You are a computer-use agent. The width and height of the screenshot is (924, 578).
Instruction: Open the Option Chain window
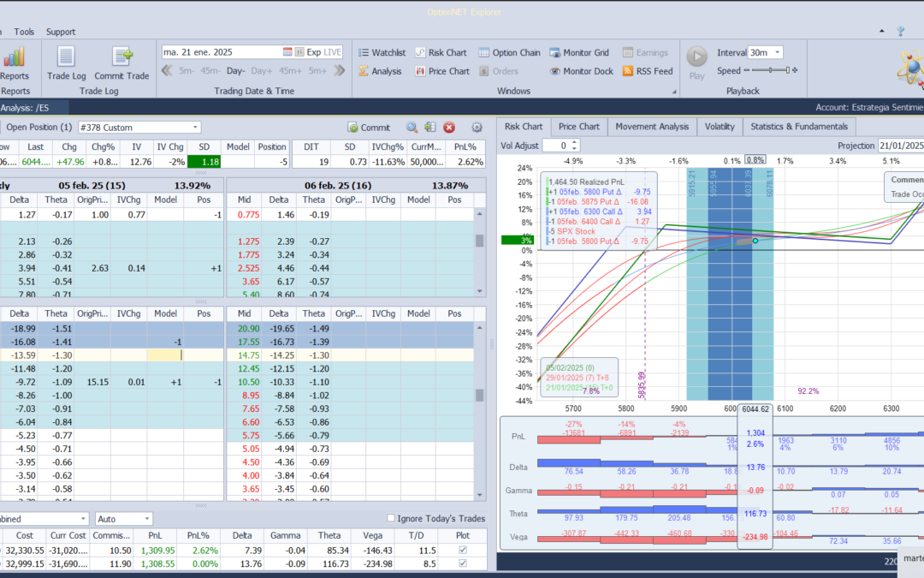tap(509, 52)
